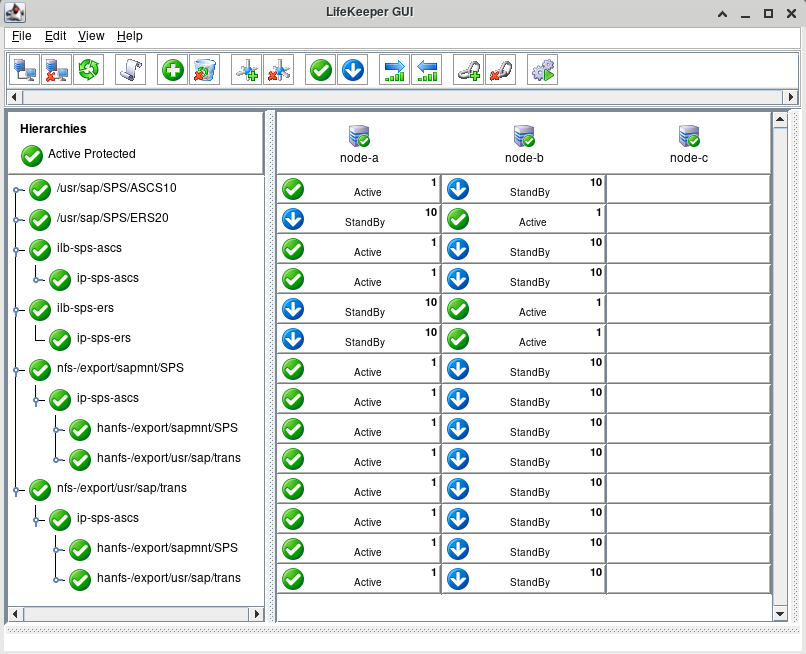Image resolution: width=806 pixels, height=654 pixels.
Task: Click the Unextend Resource Hierarchy left-arrow icon
Action: click(x=427, y=69)
